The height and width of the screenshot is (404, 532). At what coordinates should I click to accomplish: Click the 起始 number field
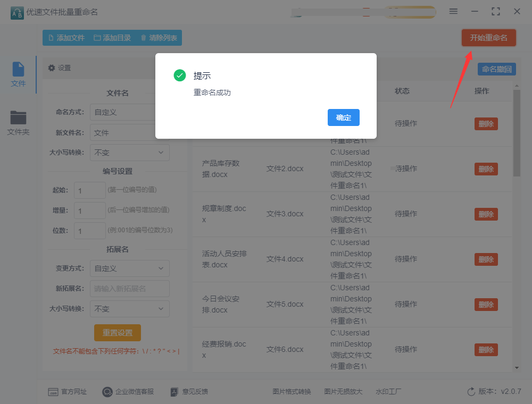pos(89,190)
